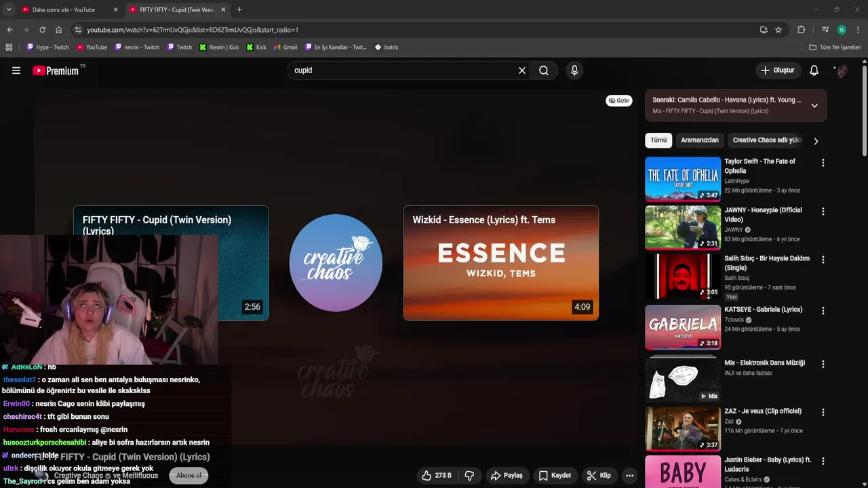Select the Aramanızdan filter chip
The image size is (868, 488).
point(700,140)
